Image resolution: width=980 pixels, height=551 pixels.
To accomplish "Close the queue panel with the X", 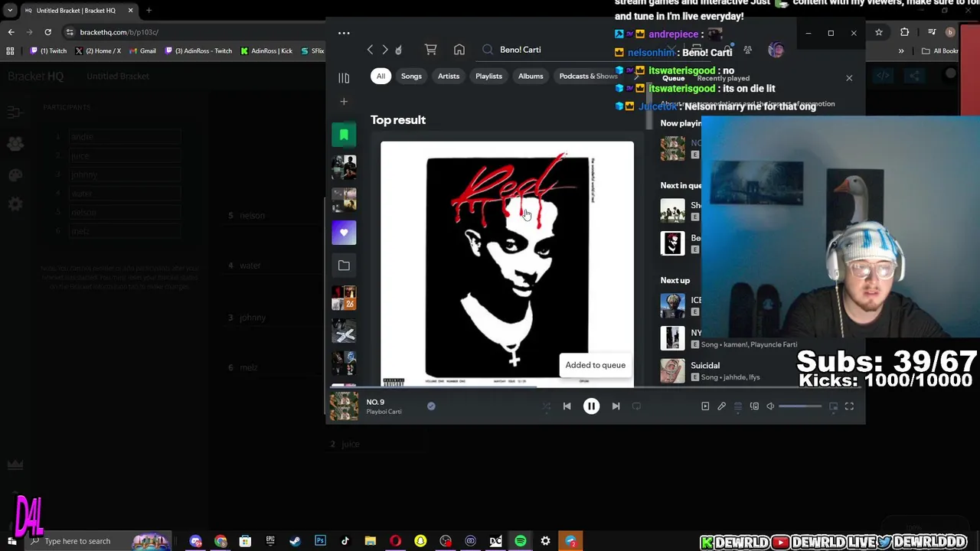I will [848, 78].
